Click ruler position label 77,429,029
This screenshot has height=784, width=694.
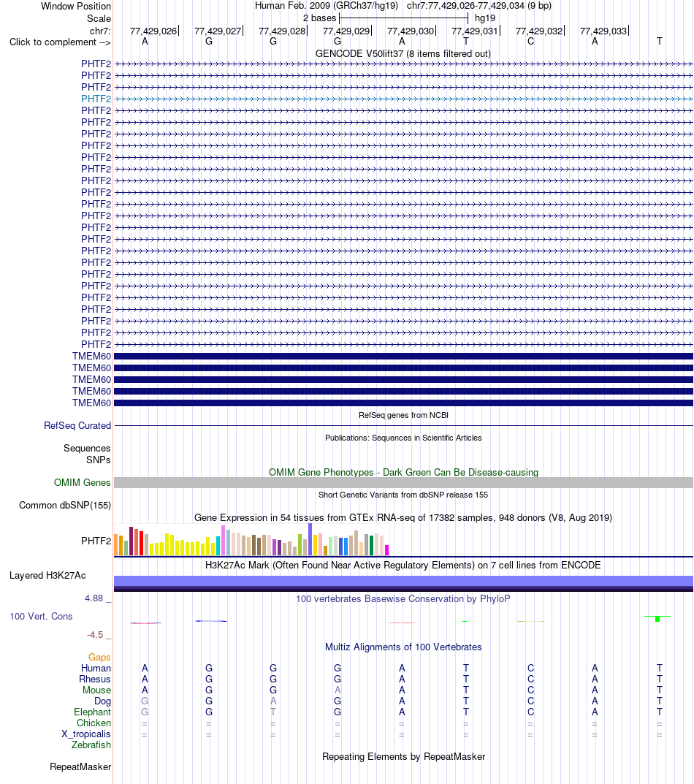pos(346,31)
